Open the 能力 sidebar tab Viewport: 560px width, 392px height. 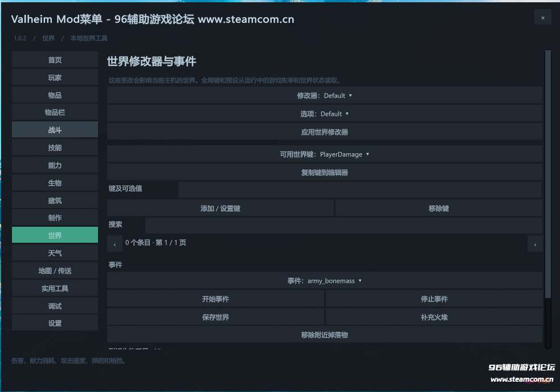pyautogui.click(x=55, y=165)
